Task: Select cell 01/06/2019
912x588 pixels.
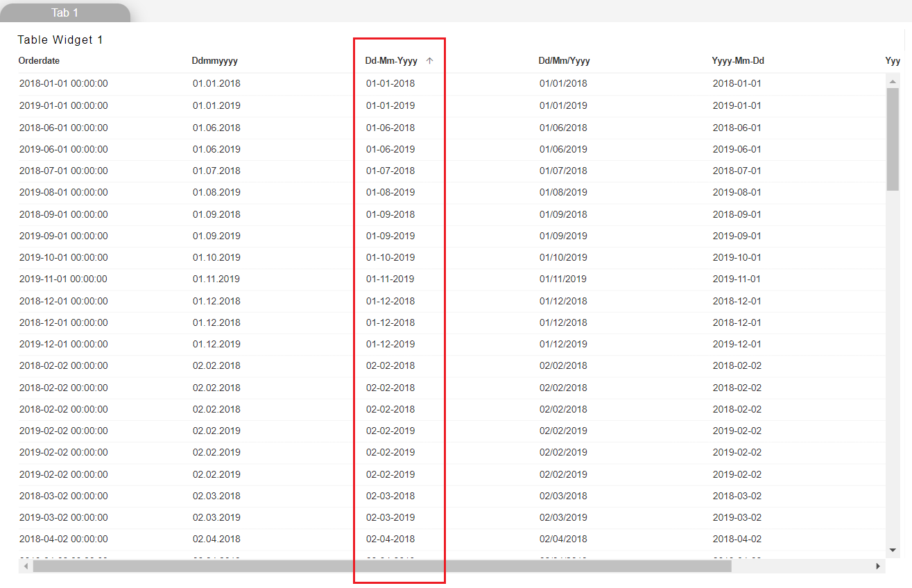Action: pos(563,150)
